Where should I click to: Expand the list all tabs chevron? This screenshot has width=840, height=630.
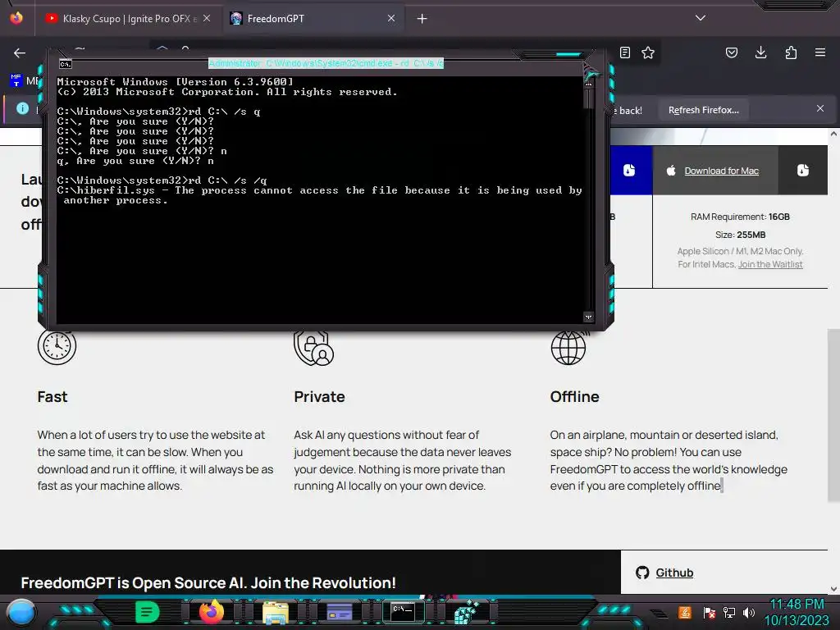(x=701, y=18)
